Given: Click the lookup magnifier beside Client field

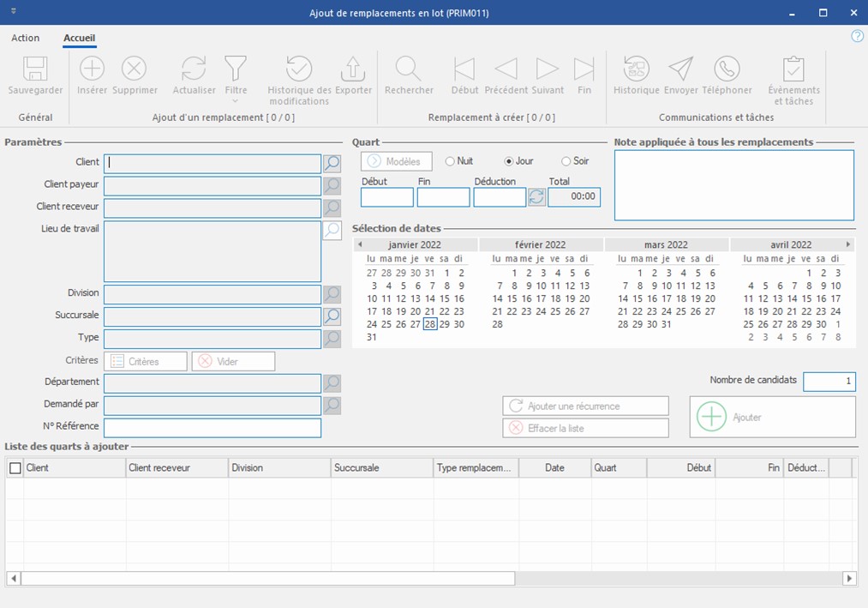Looking at the screenshot, I should point(332,163).
